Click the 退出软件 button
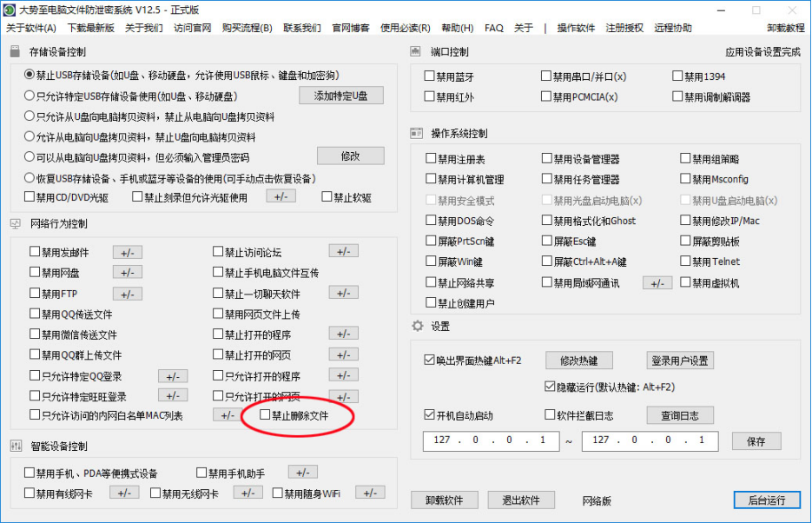The height and width of the screenshot is (523, 812). [x=521, y=500]
